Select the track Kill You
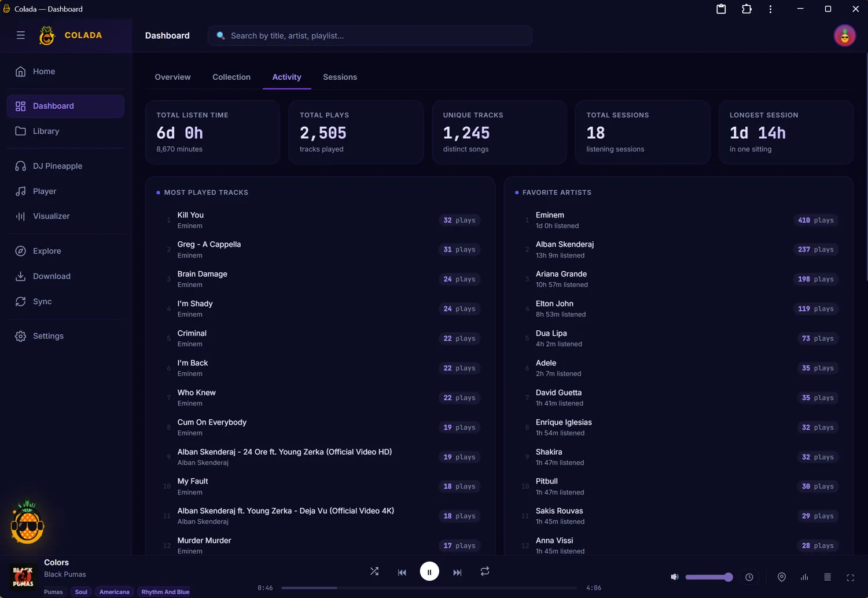The width and height of the screenshot is (868, 598). point(320,220)
